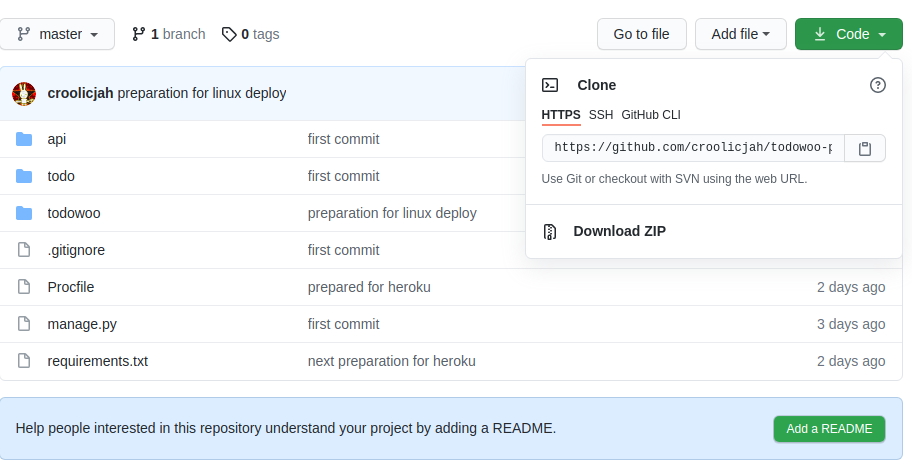Open the .gitignore file name
This screenshot has width=912, height=469.
click(76, 250)
